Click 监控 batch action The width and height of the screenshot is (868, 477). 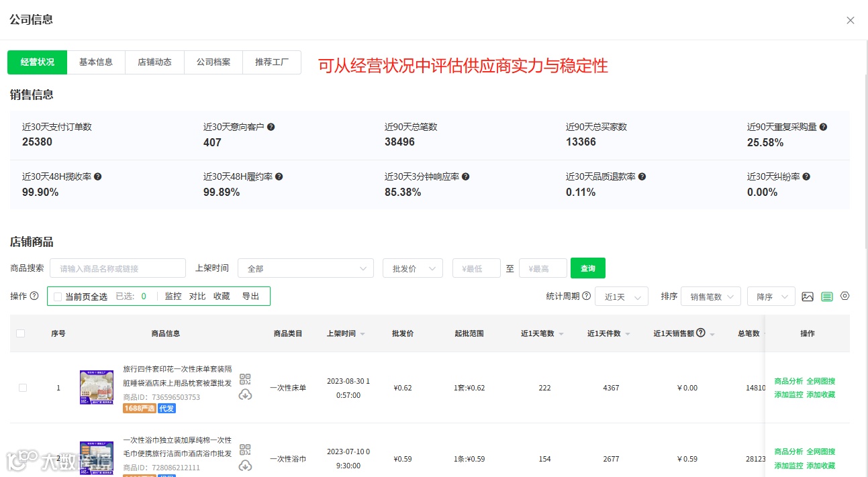coord(173,297)
